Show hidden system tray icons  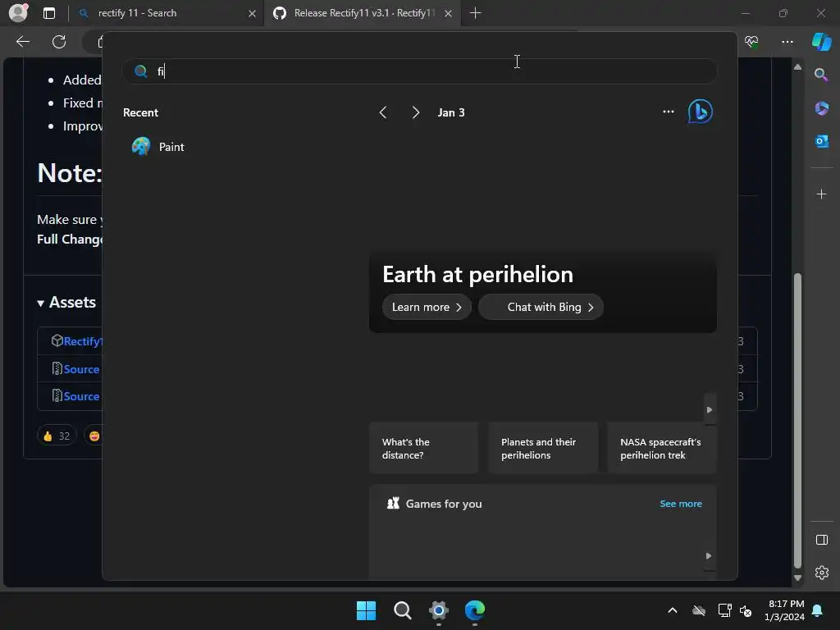pos(673,610)
